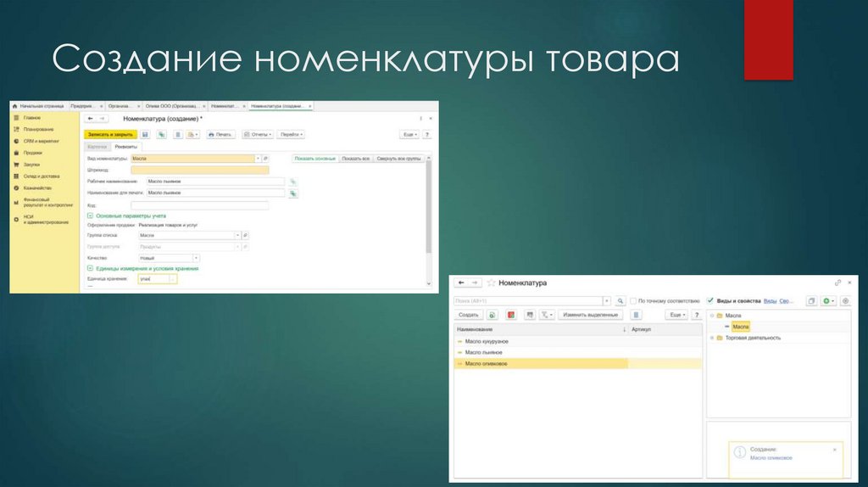The height and width of the screenshot is (487, 868).
Task: Click 'Изменить выделенные' button
Action: pyautogui.click(x=590, y=315)
